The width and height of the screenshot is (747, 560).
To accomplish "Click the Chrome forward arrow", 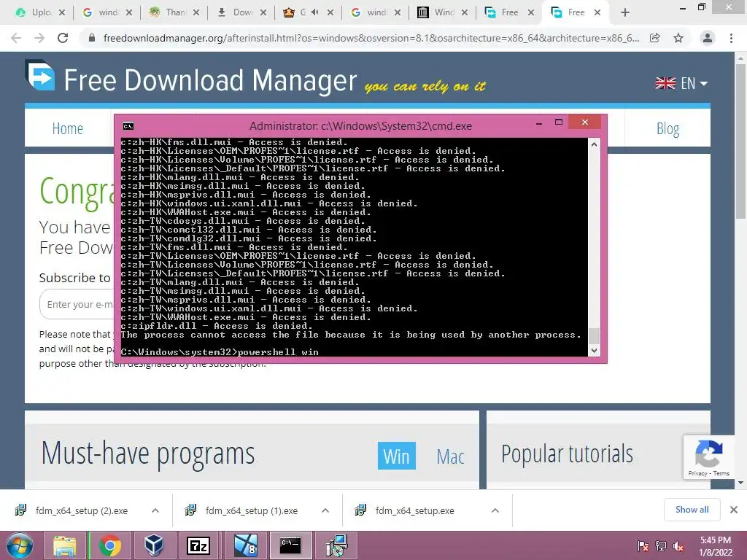I will pos(39,38).
